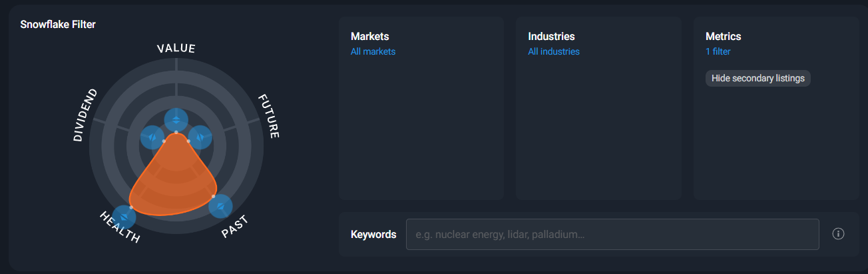Click the Dividend axis handle on snowflake
The image size is (868, 274).
pos(152,137)
